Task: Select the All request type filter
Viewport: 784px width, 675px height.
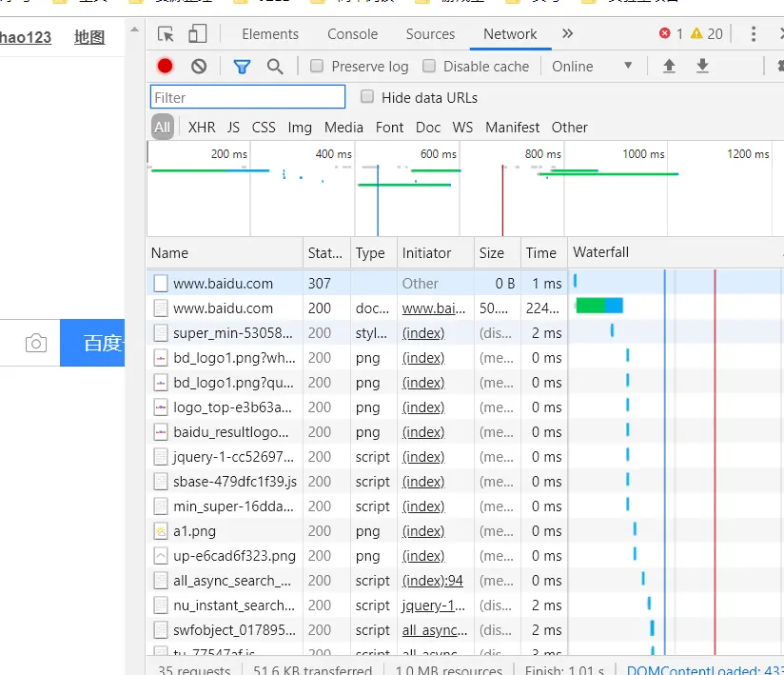Action: [x=163, y=127]
